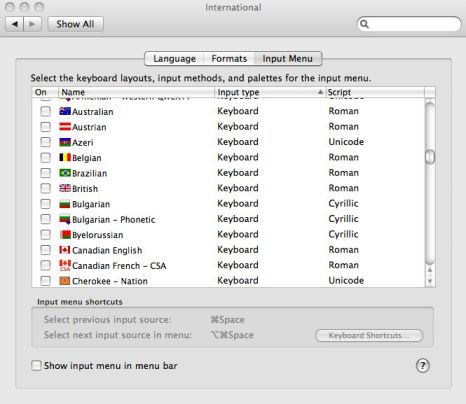Click the Austrian flag icon
The width and height of the screenshot is (466, 404).
point(65,127)
